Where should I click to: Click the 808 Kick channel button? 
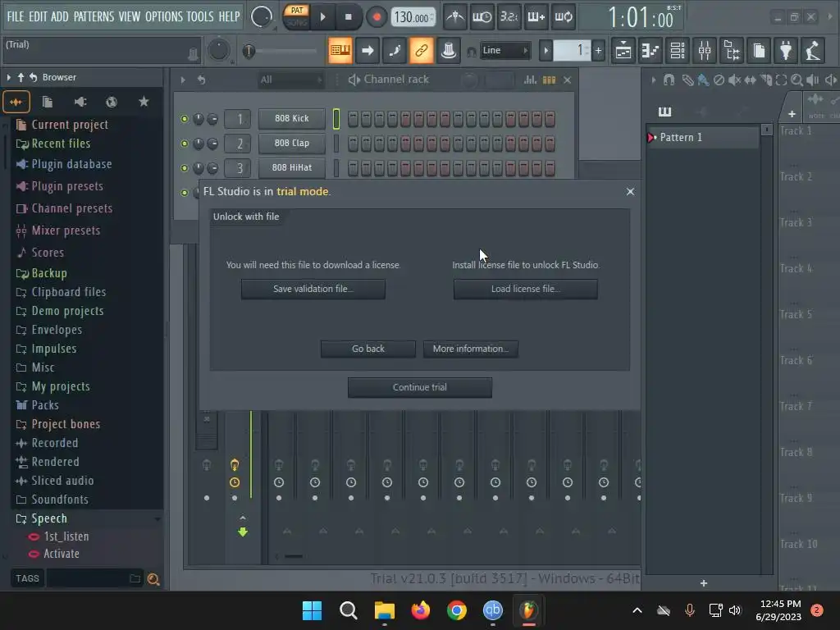pos(292,118)
